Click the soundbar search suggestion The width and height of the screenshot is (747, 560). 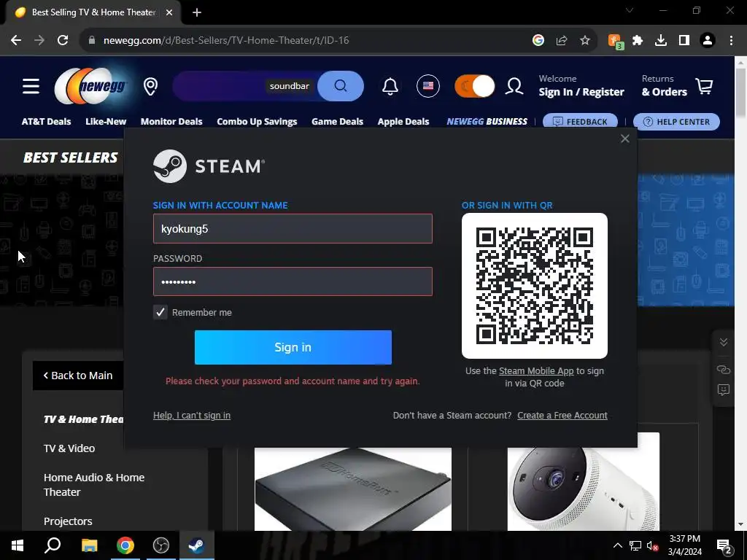(x=289, y=86)
